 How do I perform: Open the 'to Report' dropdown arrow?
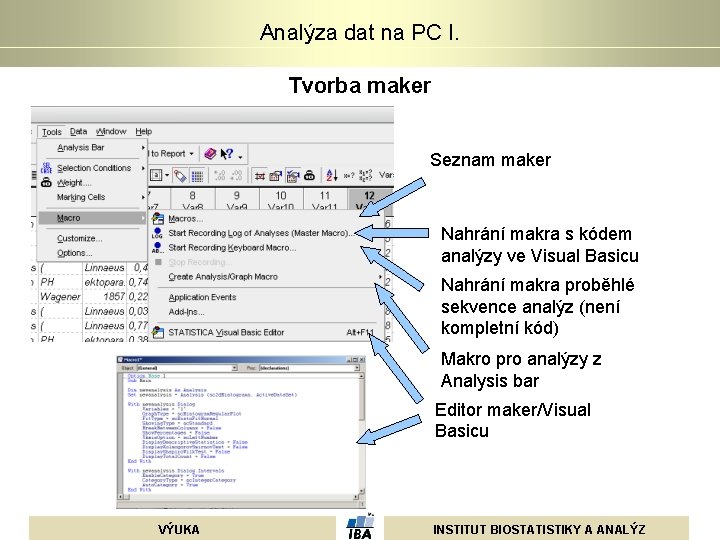pyautogui.click(x=191, y=154)
